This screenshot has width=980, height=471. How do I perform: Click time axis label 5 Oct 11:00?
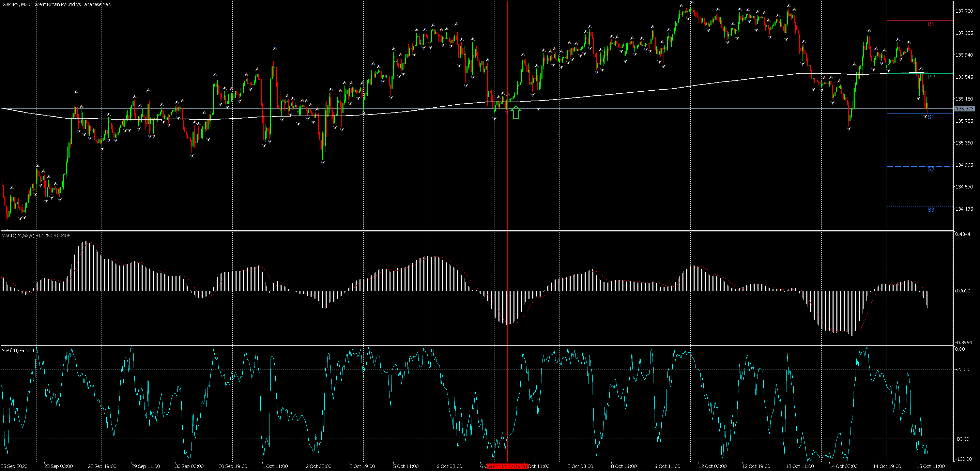pyautogui.click(x=406, y=467)
